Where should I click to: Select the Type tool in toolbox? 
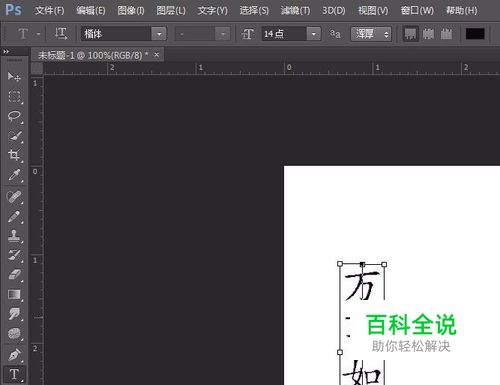pos(14,375)
